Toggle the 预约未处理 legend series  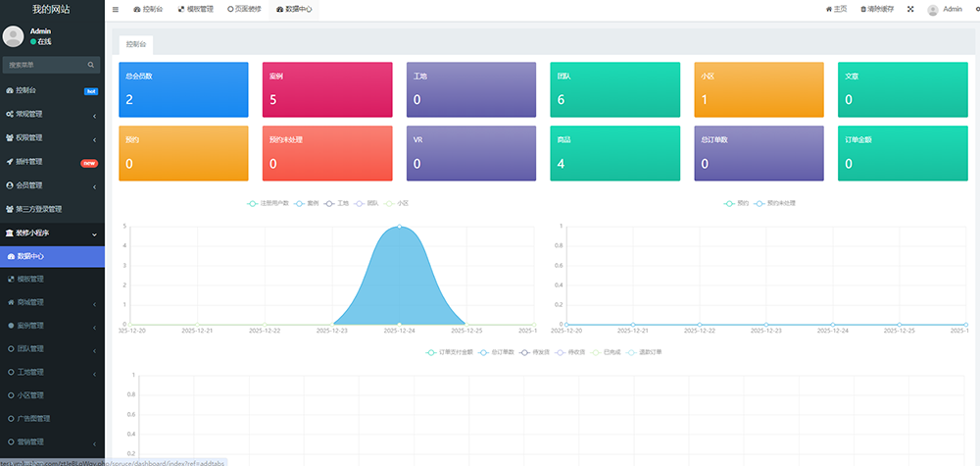click(x=774, y=203)
